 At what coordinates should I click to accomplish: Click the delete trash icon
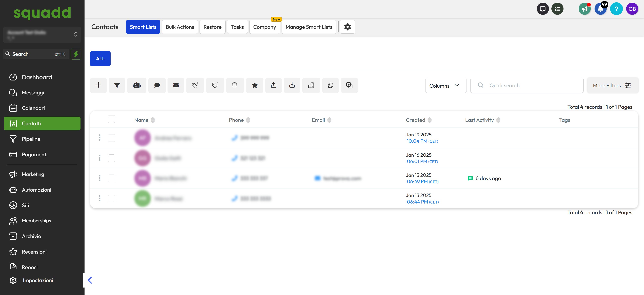pyautogui.click(x=234, y=85)
